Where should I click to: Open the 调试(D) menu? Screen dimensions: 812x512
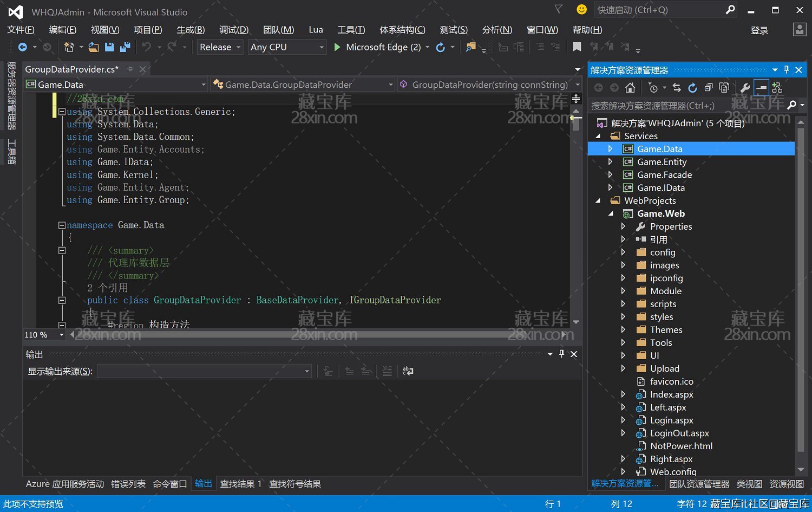[x=234, y=30]
